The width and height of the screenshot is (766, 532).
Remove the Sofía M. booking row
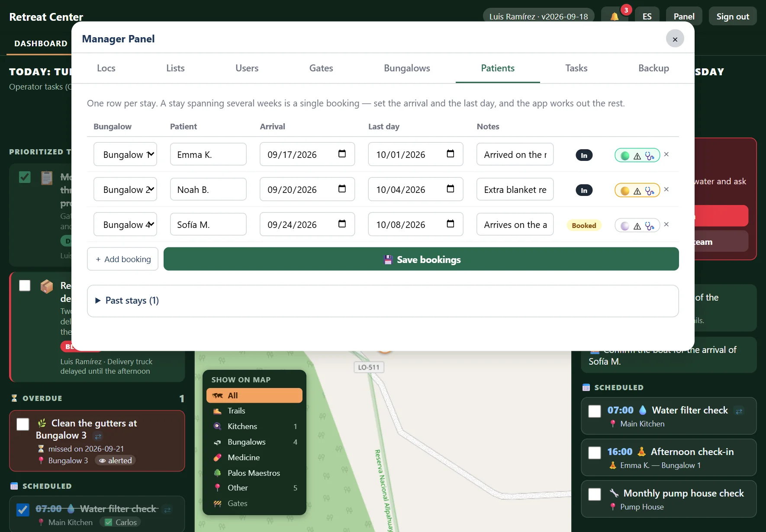click(x=666, y=224)
